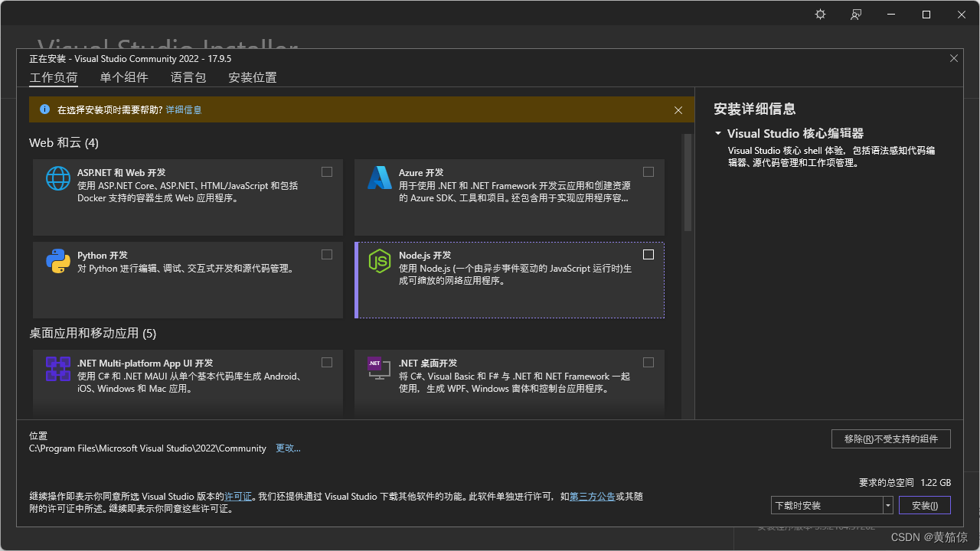The width and height of the screenshot is (980, 551).
Task: Enable Azure 开发 workload checkbox
Action: (x=648, y=171)
